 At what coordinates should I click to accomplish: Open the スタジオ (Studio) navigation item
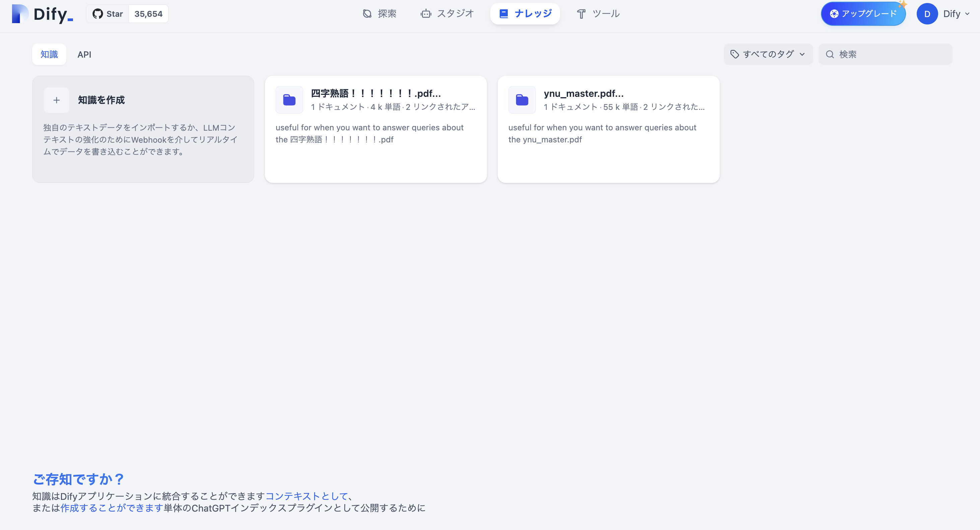447,14
